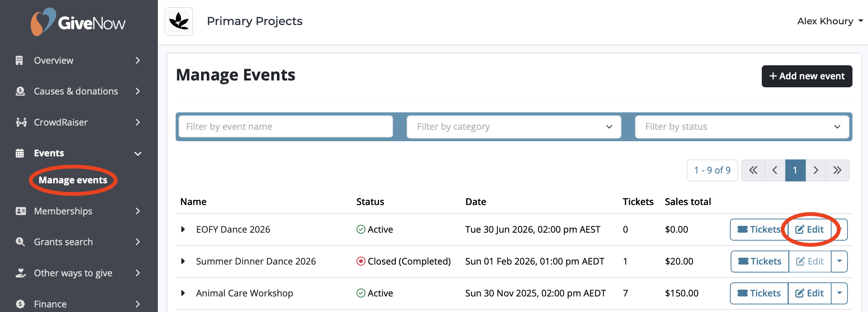868x312 pixels.
Task: Expand the Memberships chevron
Action: tap(138, 211)
